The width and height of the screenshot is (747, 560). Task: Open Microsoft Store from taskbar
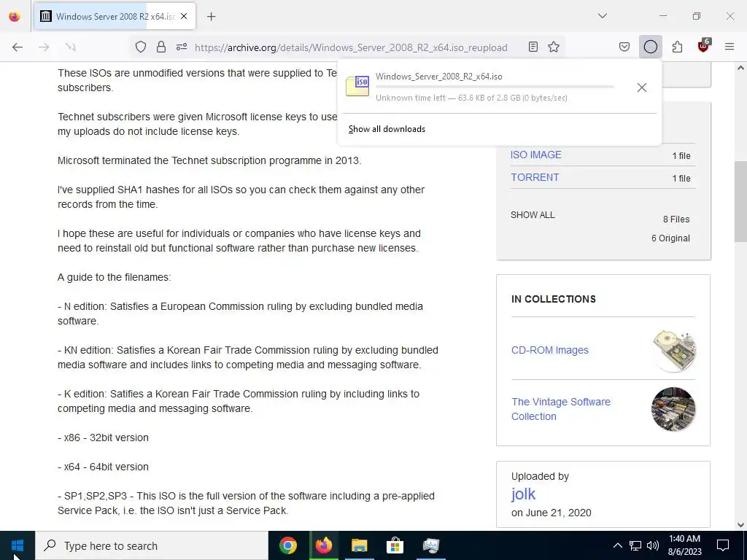click(x=395, y=545)
